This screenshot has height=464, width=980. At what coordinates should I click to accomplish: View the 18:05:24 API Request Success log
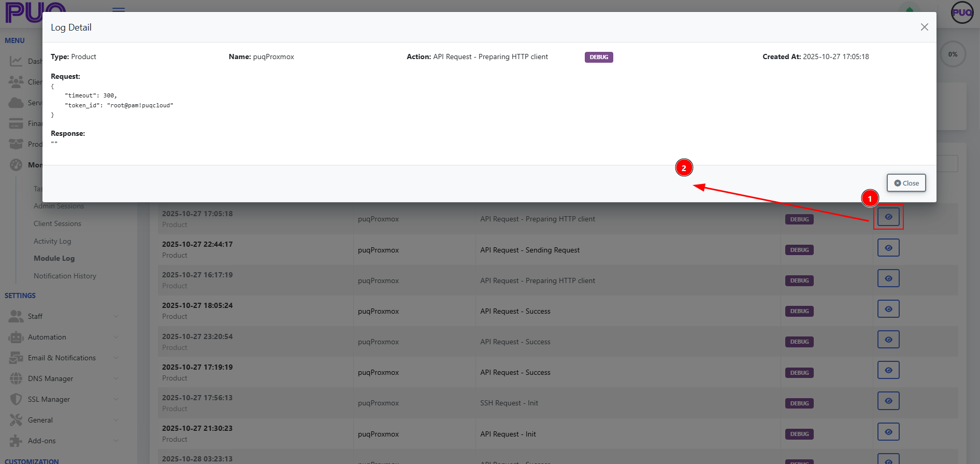[x=888, y=309]
